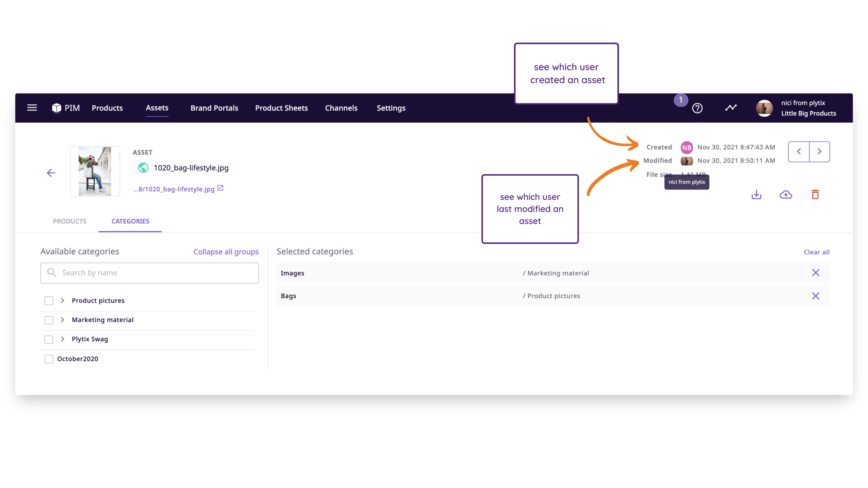Open the 1020_bag-lifestyle.jpg URL link

(174, 189)
